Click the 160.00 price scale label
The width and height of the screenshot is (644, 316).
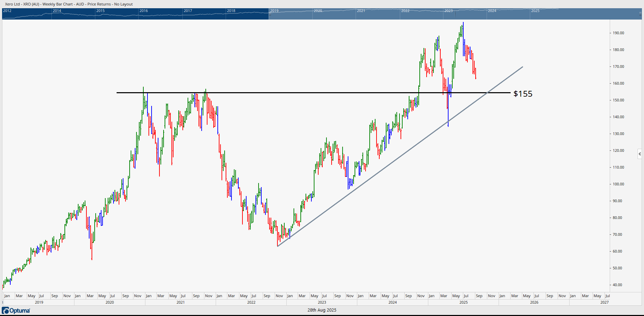point(619,84)
